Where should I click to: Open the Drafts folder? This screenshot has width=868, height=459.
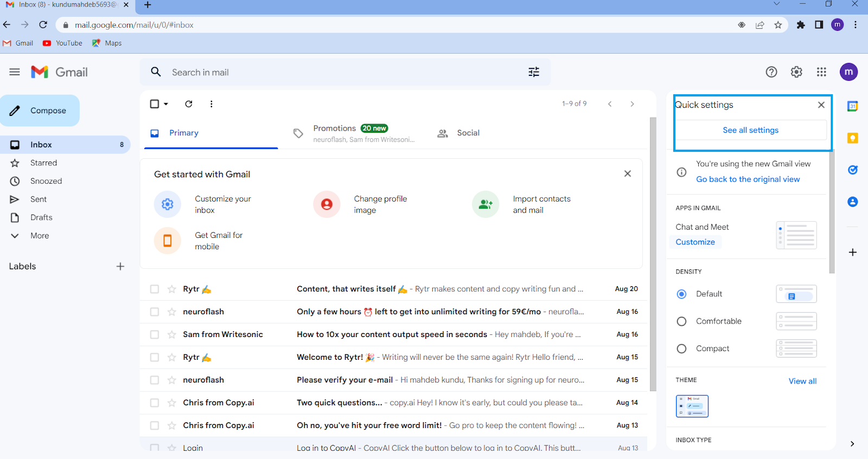(65, 217)
